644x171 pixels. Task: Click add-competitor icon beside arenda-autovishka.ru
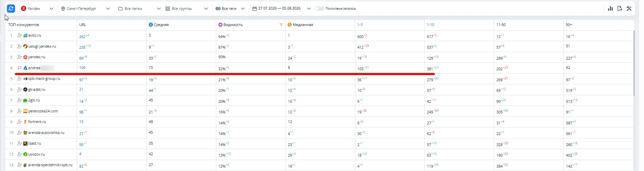click(x=20, y=133)
